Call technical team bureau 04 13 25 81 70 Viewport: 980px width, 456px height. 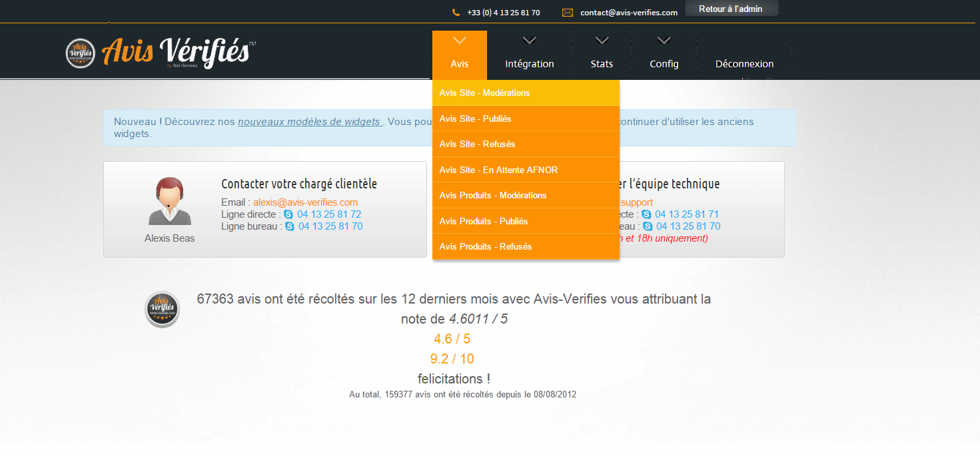coord(688,226)
